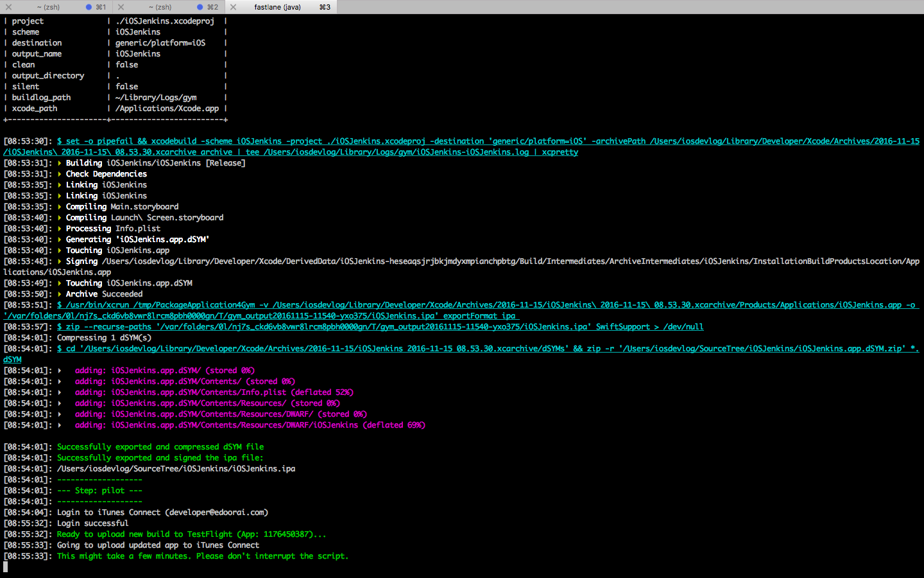Image resolution: width=924 pixels, height=578 pixels.
Task: Select the fastlane (java) ⌘3 tab
Action: (x=280, y=7)
